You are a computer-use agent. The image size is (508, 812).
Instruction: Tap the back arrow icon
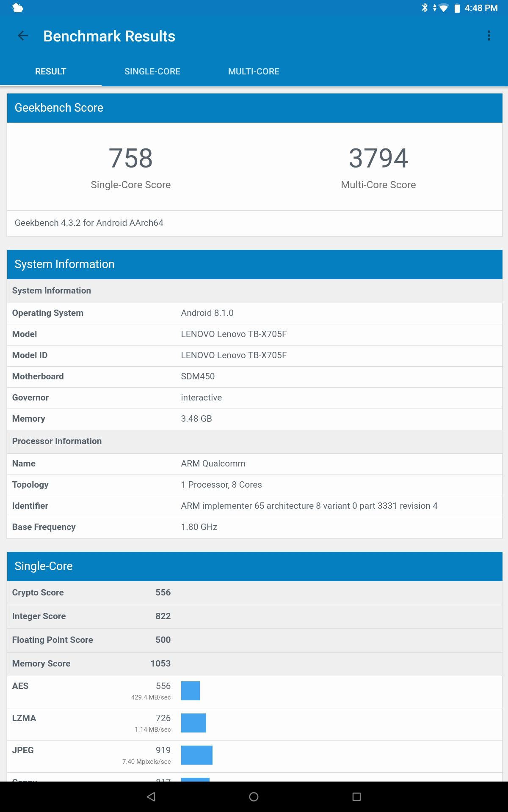pyautogui.click(x=23, y=36)
